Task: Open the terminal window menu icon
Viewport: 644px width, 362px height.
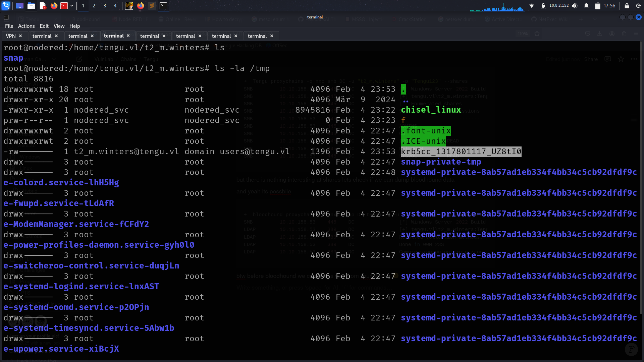Action: pyautogui.click(x=6, y=17)
